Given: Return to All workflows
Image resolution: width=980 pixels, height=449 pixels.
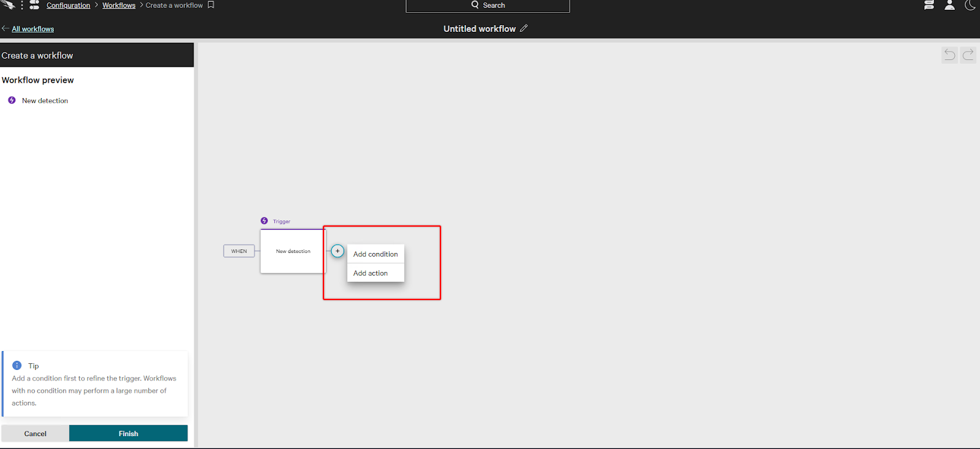Looking at the screenshot, I should [x=33, y=29].
